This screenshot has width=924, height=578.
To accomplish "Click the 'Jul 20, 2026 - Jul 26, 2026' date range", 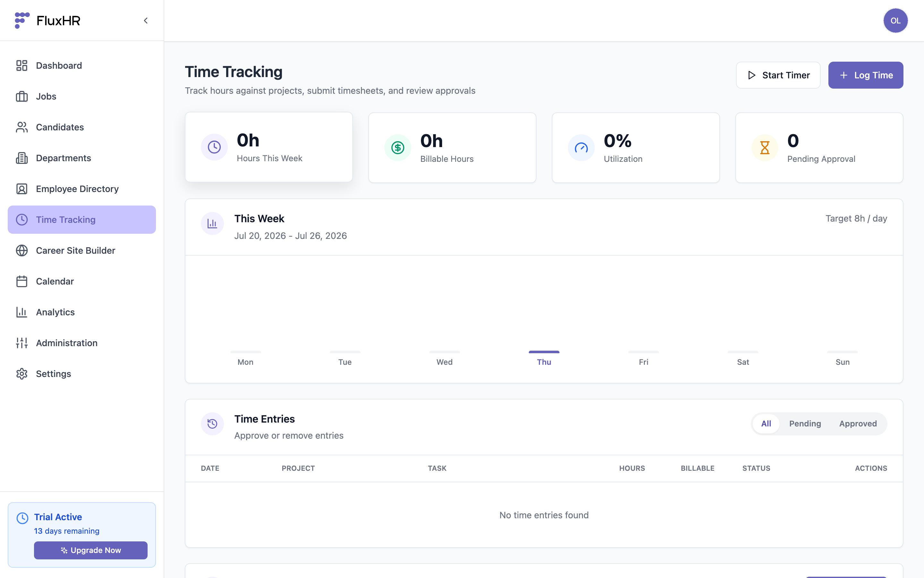I will pyautogui.click(x=291, y=235).
